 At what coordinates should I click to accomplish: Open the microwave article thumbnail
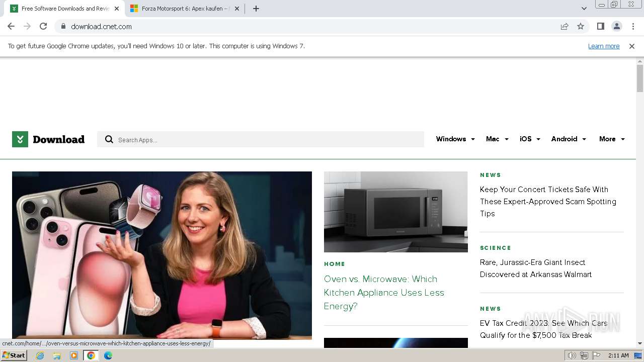point(395,212)
